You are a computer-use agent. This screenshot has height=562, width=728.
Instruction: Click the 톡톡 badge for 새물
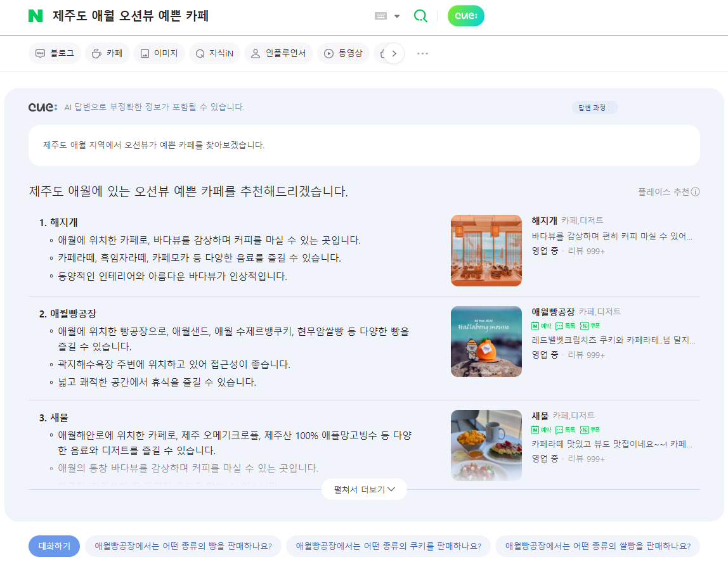(566, 430)
